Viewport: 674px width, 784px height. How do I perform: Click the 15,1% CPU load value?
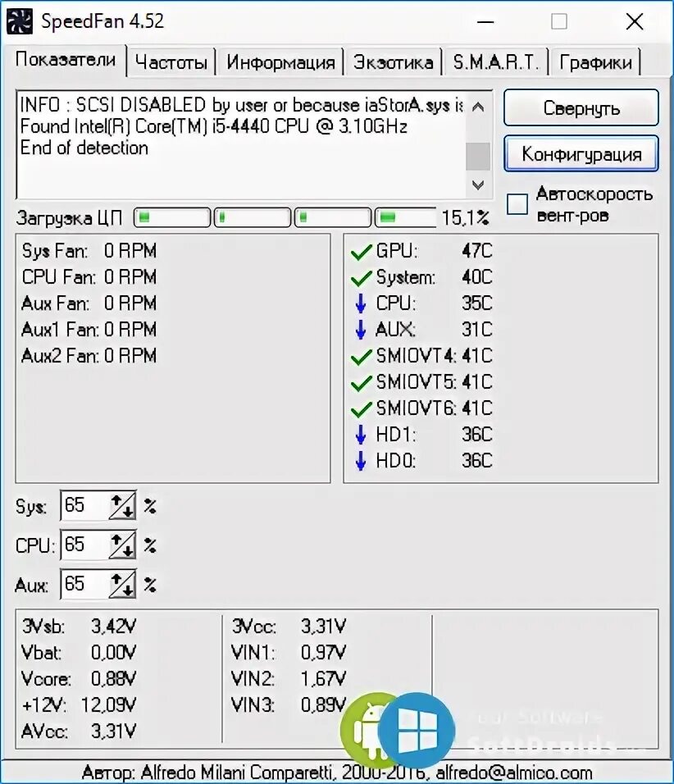point(465,217)
